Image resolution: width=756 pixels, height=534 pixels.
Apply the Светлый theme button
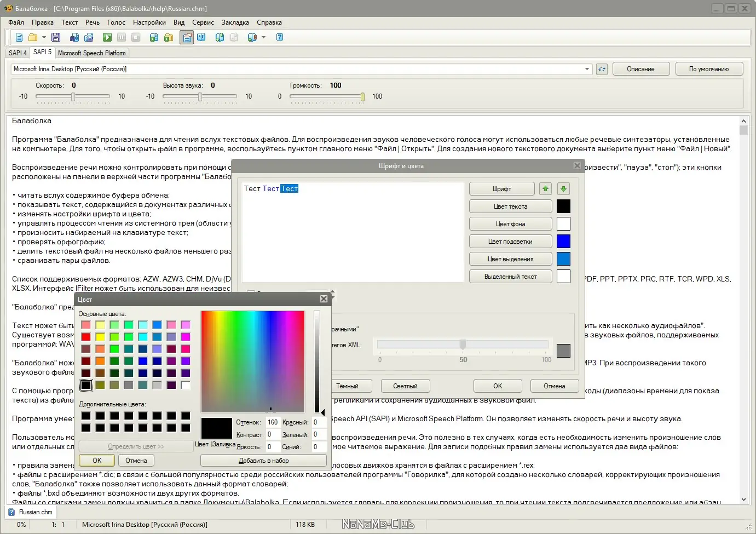405,386
